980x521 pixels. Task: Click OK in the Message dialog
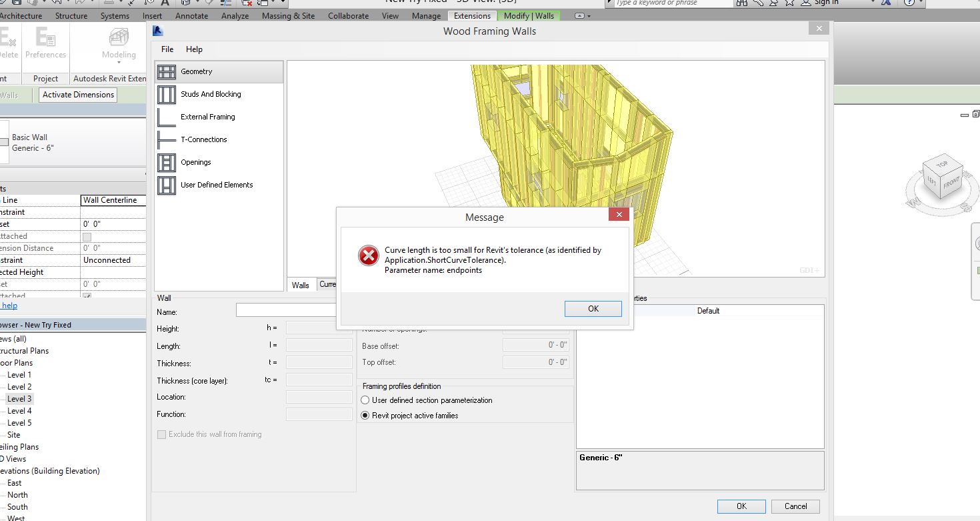(593, 309)
